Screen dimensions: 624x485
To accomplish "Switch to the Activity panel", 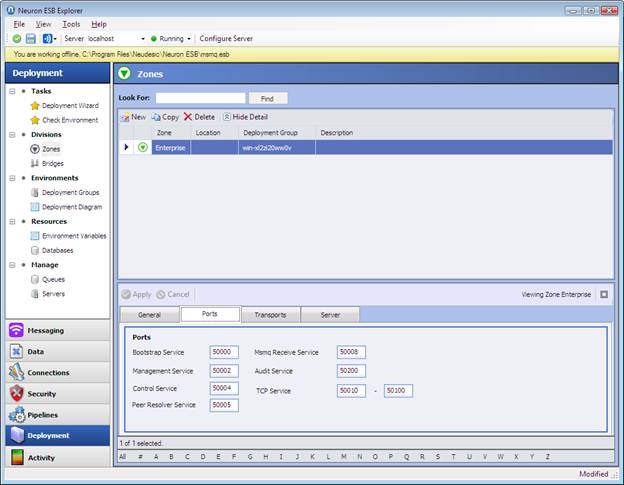I will tap(58, 457).
